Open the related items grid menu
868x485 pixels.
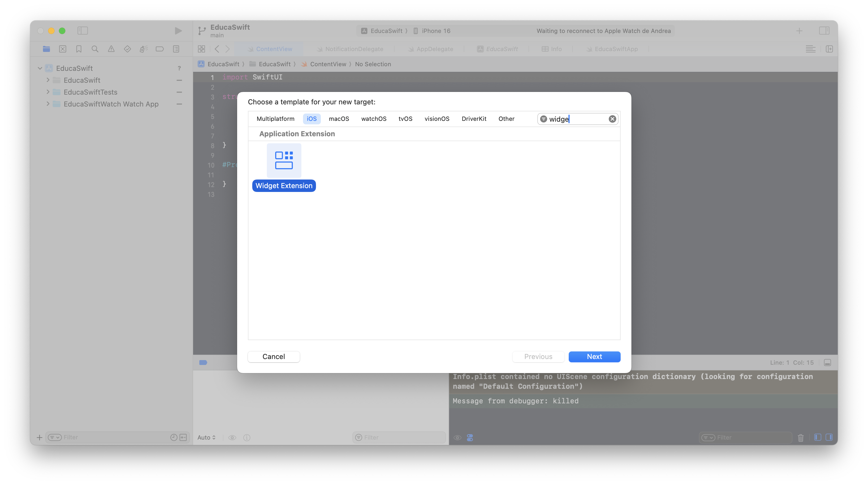pyautogui.click(x=201, y=49)
